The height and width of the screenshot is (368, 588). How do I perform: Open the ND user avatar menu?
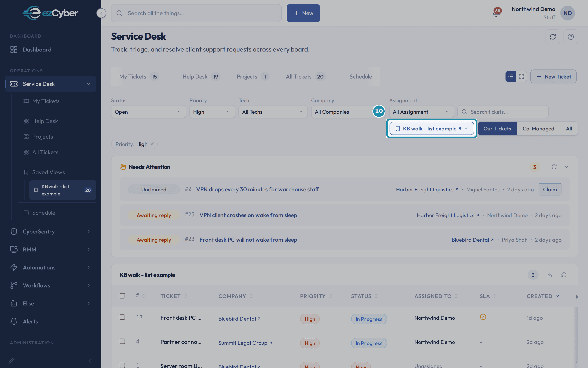point(567,13)
